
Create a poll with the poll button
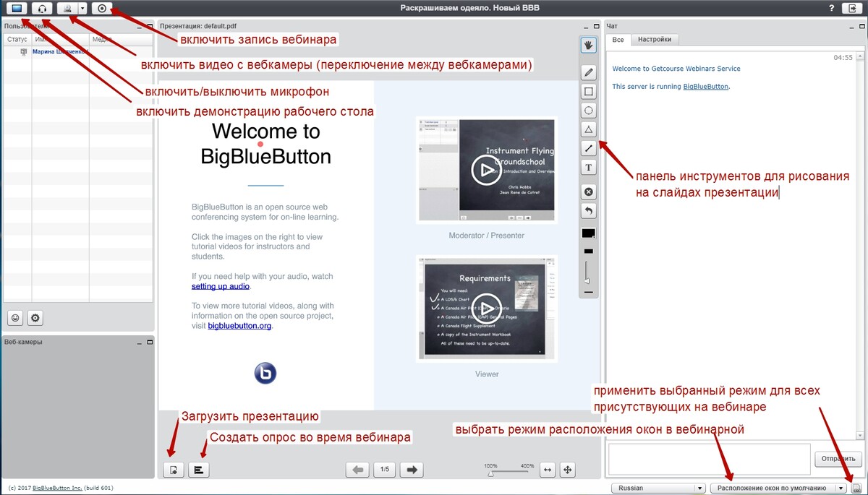point(198,470)
